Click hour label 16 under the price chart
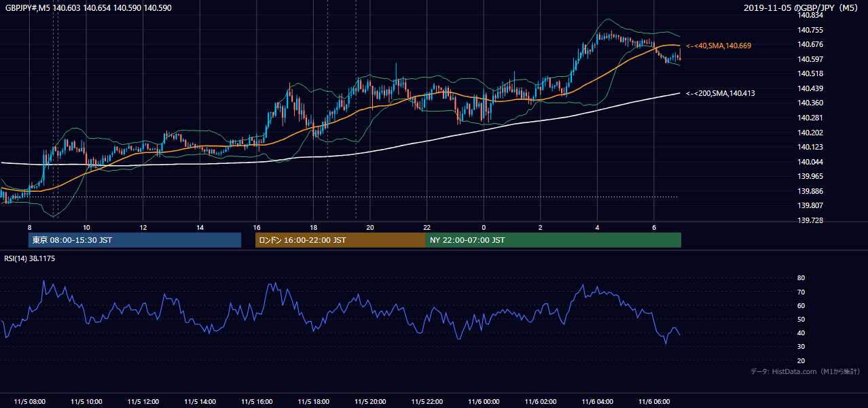The height and width of the screenshot is (408, 868). click(257, 227)
